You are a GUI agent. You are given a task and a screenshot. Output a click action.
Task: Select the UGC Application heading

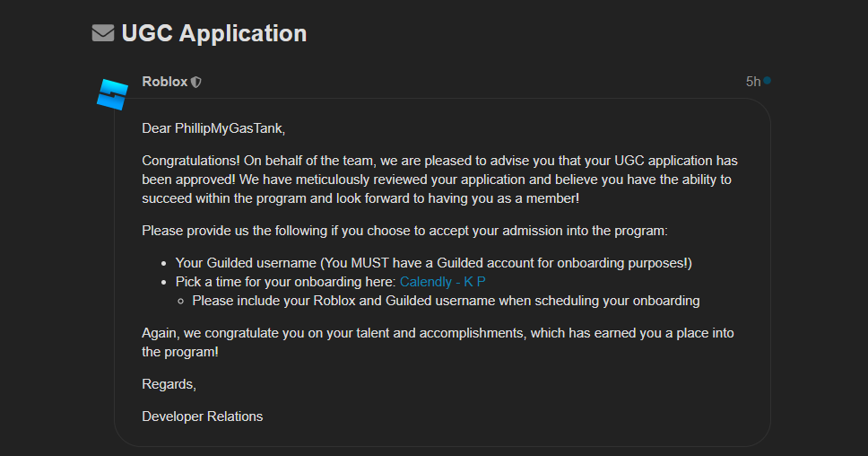click(x=213, y=33)
